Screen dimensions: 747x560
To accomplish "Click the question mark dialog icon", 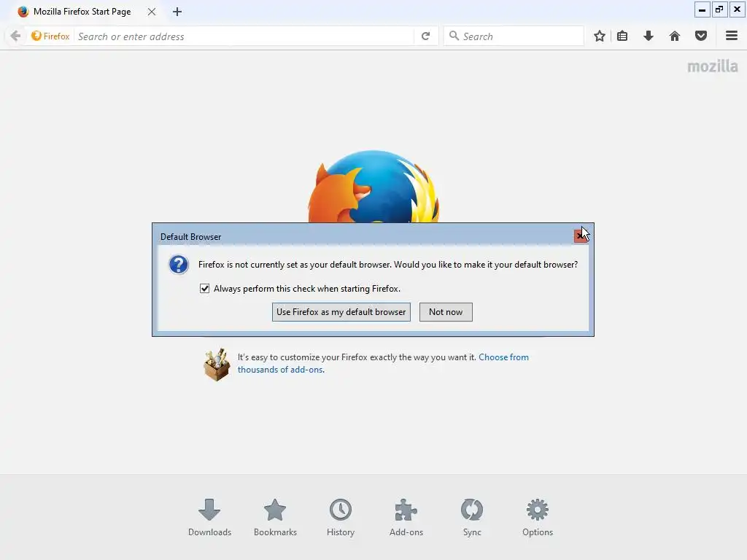I will click(179, 265).
